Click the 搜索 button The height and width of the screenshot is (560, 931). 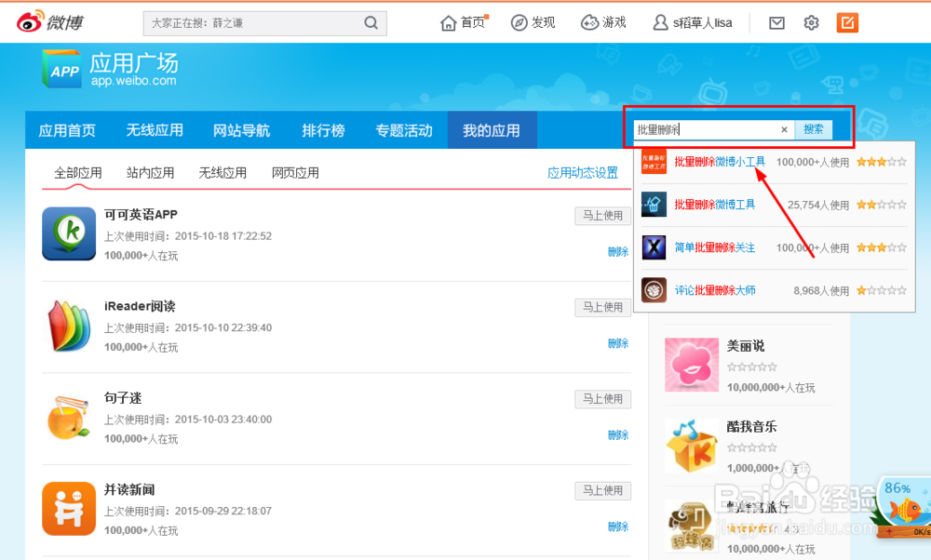814,129
